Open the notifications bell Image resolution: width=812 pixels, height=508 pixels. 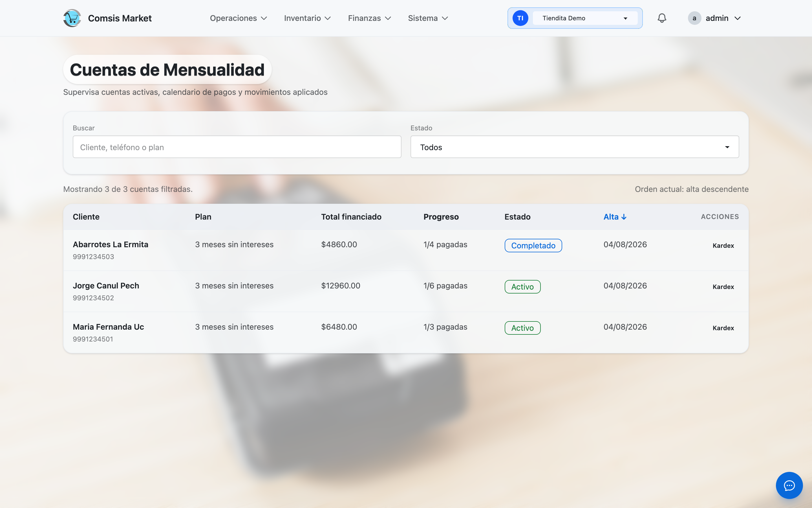[x=662, y=18]
